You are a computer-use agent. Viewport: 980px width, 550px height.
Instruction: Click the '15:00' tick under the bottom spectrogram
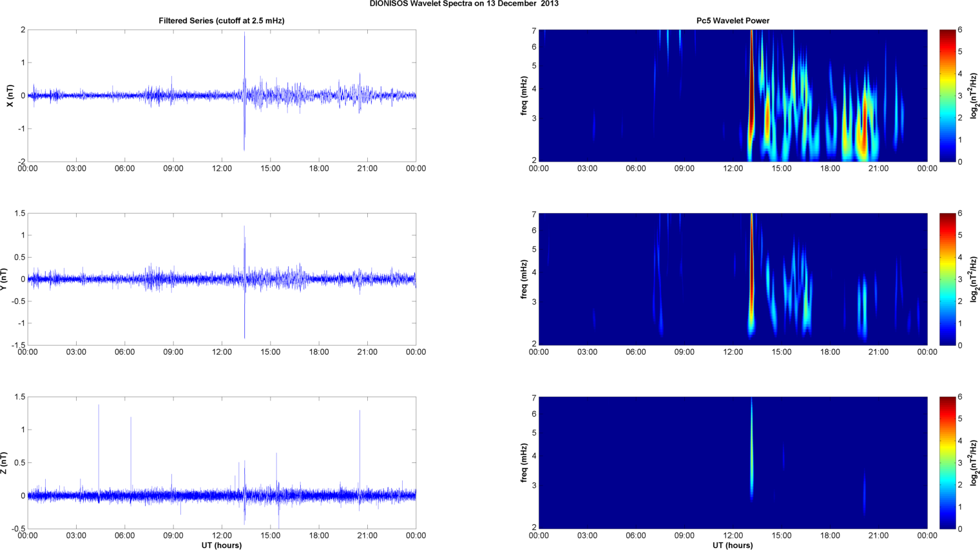782,536
